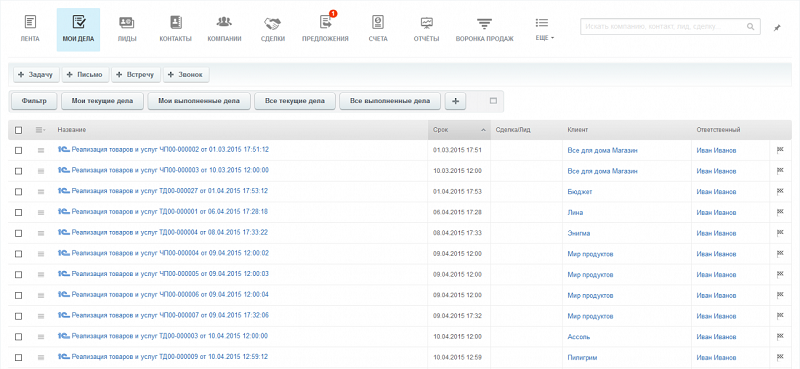
Task: Check the box for ЧП00-000002 row
Action: tap(18, 151)
